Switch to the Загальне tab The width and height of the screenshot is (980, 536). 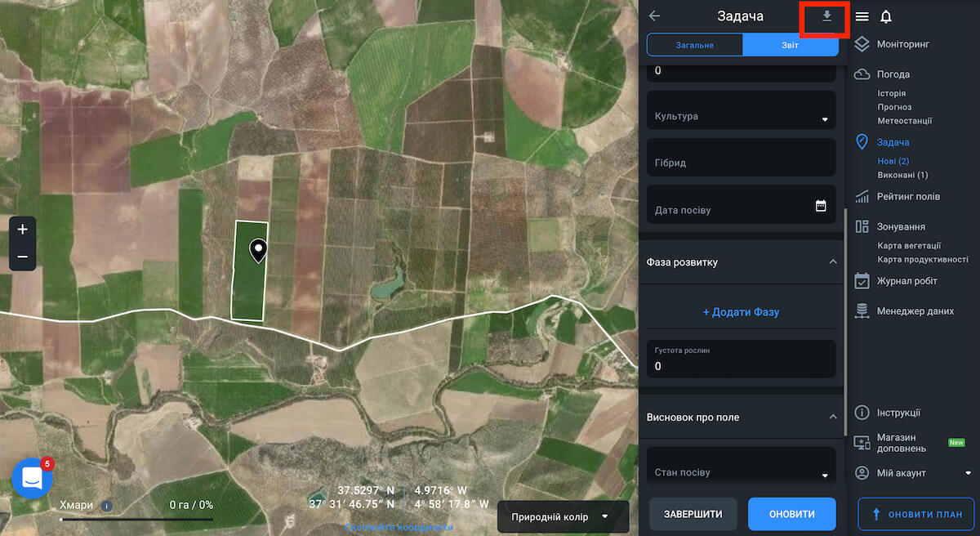click(694, 45)
